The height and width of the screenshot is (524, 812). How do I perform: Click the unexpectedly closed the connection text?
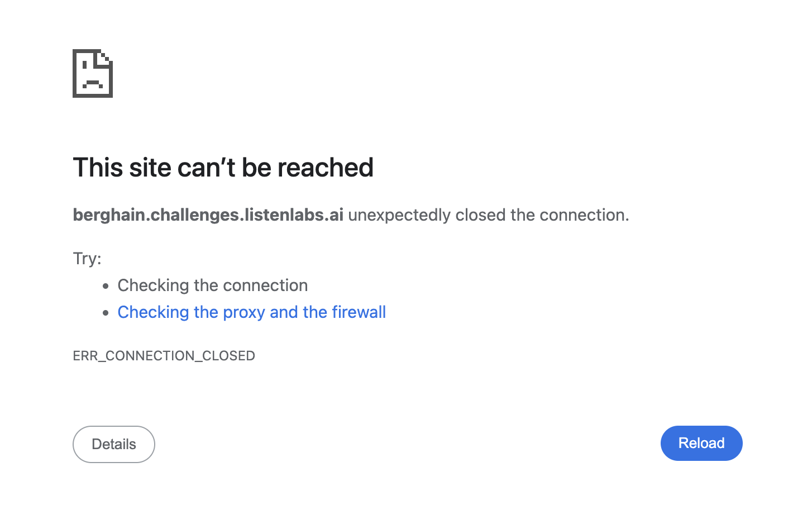point(488,215)
